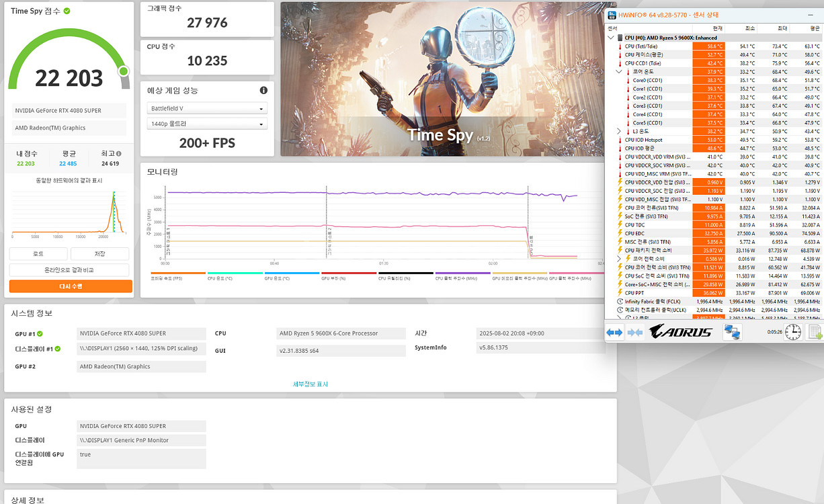Click the 저장 button

99,254
